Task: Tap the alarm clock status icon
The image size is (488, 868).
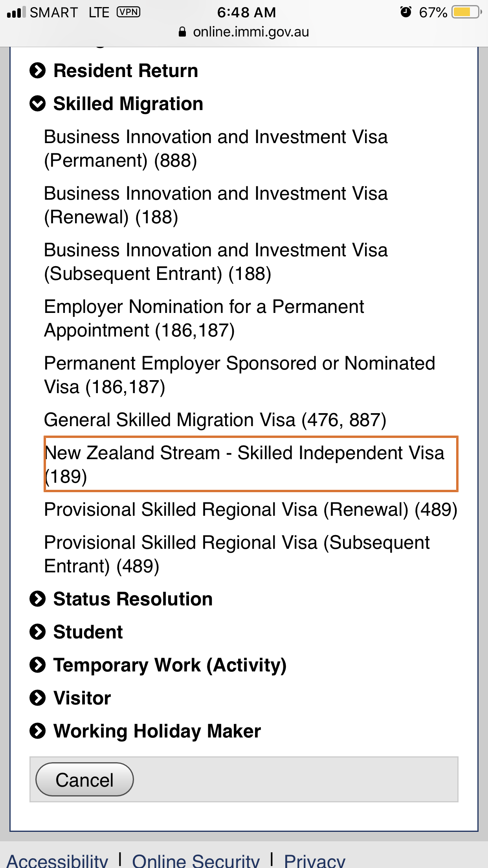Action: 405,12
